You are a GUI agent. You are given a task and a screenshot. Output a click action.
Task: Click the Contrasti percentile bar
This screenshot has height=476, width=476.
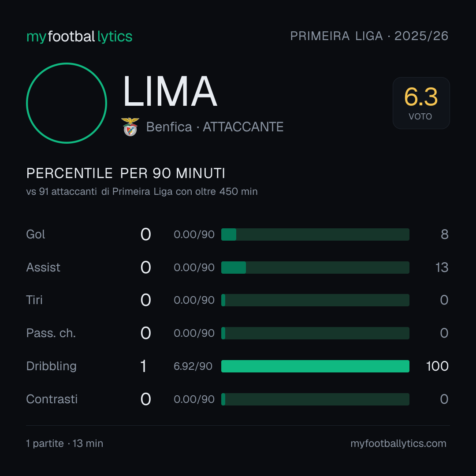click(x=315, y=399)
